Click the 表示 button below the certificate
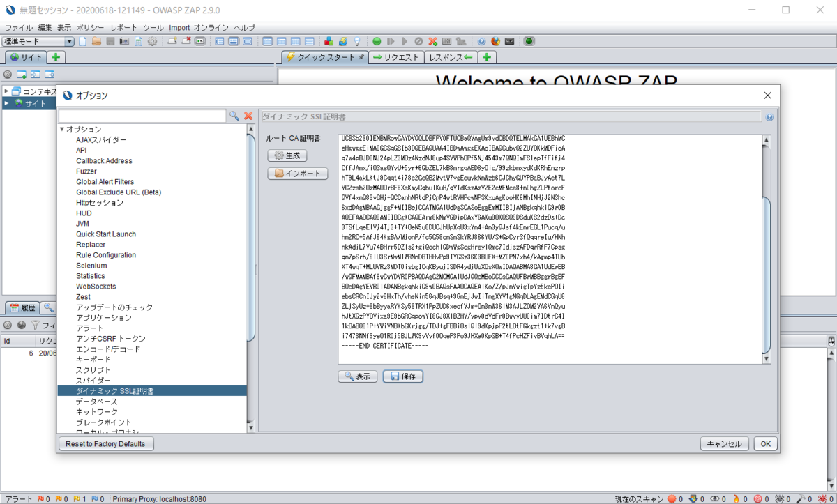The height and width of the screenshot is (504, 837). pos(357,376)
